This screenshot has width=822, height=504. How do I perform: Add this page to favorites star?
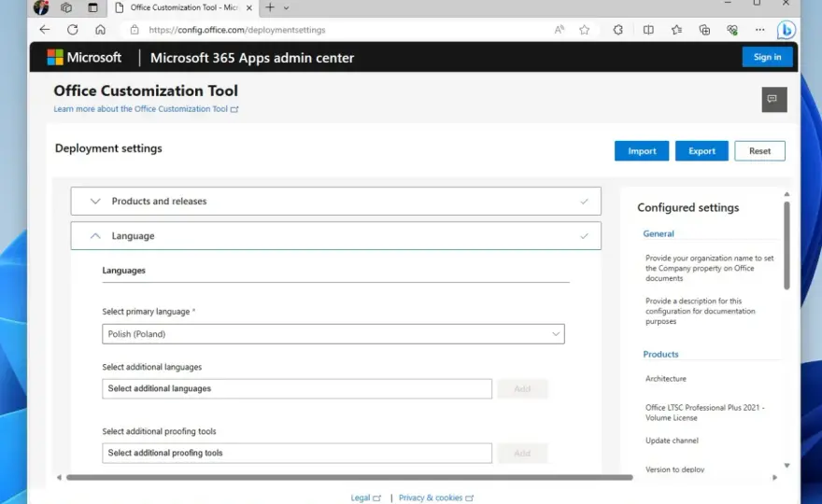tap(584, 30)
